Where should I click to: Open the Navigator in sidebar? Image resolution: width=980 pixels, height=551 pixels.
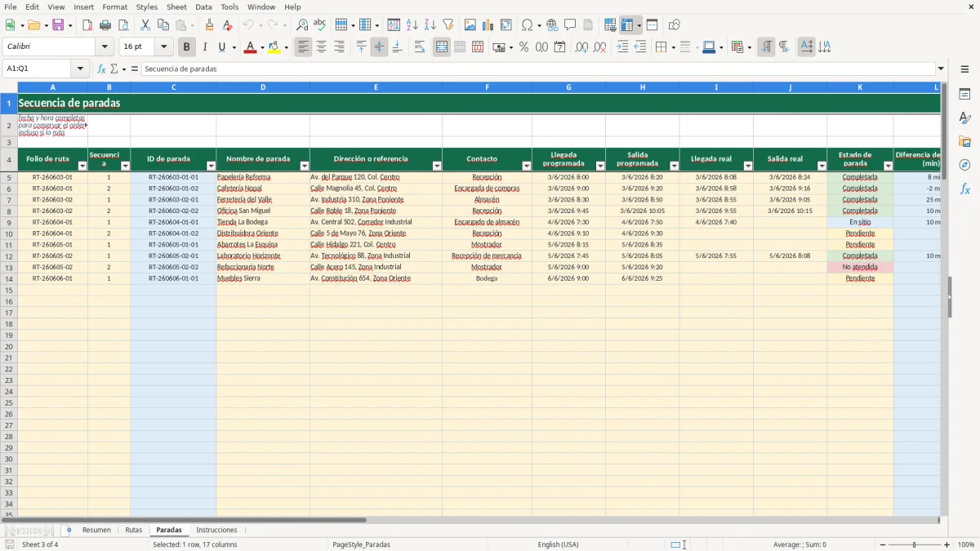[x=964, y=165]
